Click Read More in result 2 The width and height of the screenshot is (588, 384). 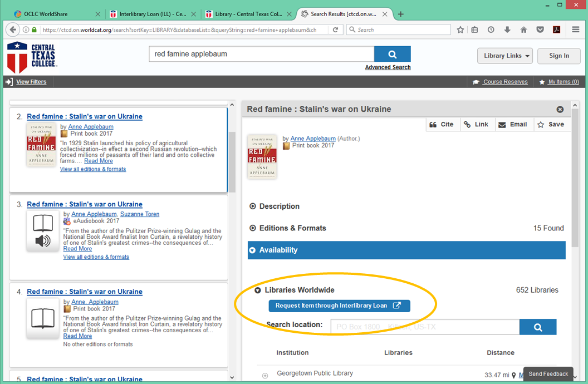[98, 161]
